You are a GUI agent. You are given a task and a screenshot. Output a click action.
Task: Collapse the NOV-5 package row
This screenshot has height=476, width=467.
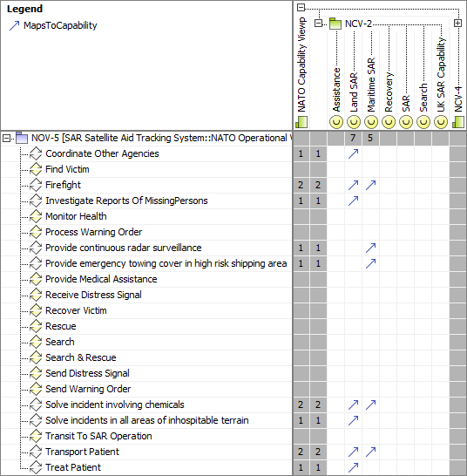click(x=6, y=139)
